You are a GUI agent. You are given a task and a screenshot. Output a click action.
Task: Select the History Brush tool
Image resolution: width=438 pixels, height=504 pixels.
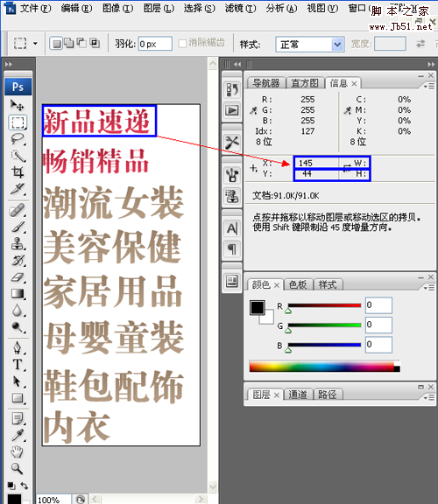click(x=18, y=261)
